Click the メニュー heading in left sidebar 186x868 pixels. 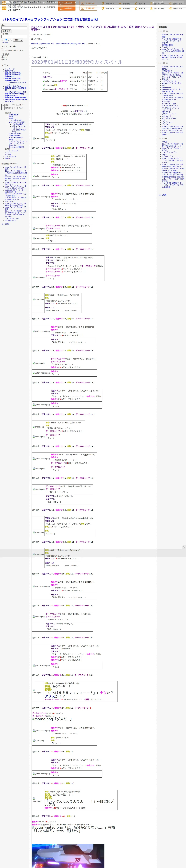6,65
